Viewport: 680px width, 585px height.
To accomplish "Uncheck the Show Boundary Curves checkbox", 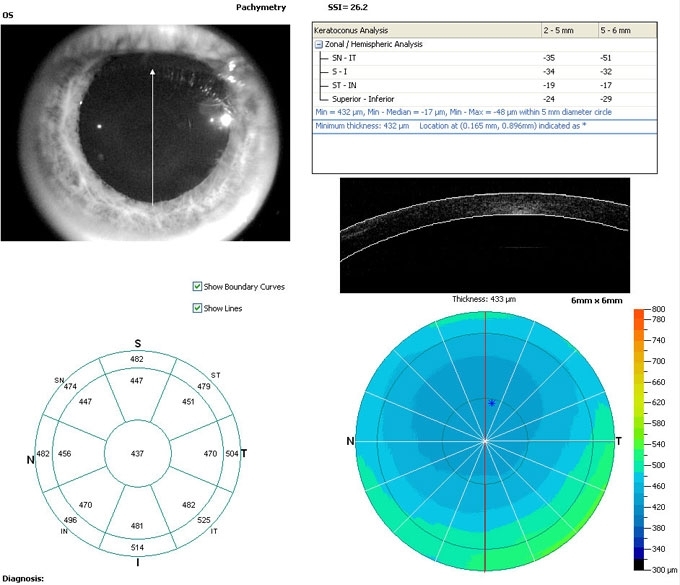I will 197,287.
